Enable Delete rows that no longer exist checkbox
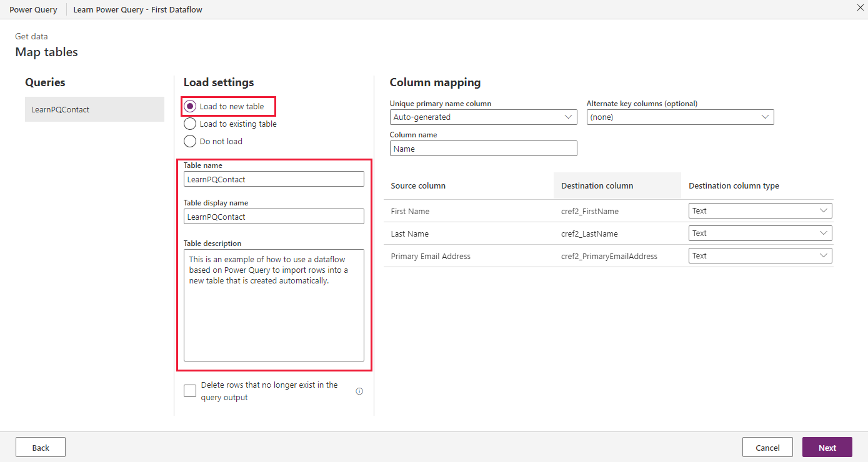The height and width of the screenshot is (462, 868). point(190,391)
